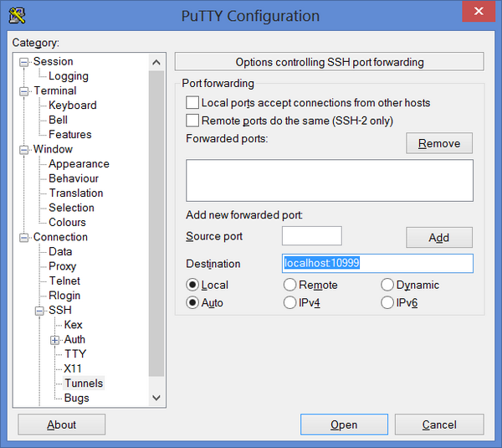Enable Local ports accept connections from other hosts
Viewport: 502px width, 448px height.
pos(192,103)
